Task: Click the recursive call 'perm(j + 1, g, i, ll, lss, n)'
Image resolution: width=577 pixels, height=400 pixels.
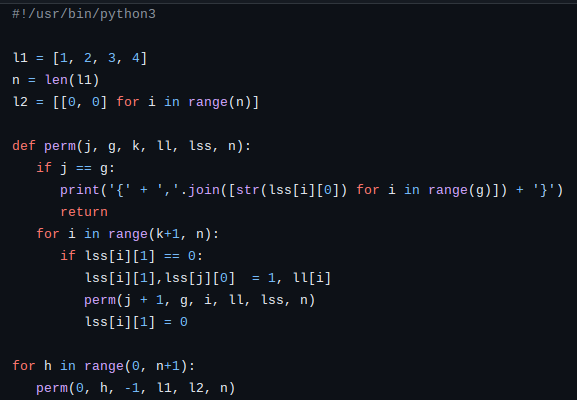Action: click(199, 300)
